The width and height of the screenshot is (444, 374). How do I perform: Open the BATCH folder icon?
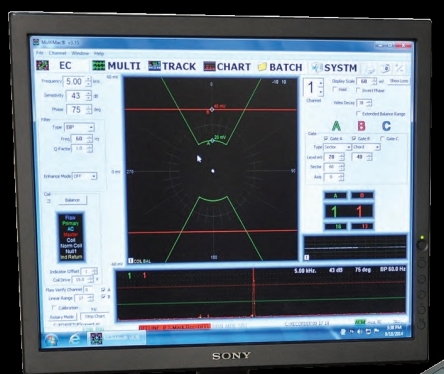tap(262, 67)
